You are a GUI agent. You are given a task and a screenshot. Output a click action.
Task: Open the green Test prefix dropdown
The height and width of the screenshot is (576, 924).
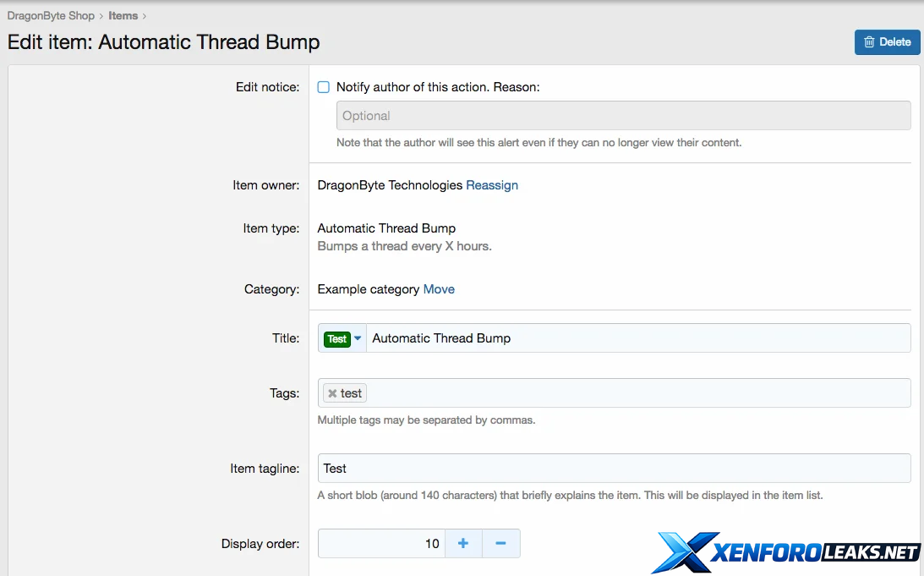pyautogui.click(x=343, y=338)
